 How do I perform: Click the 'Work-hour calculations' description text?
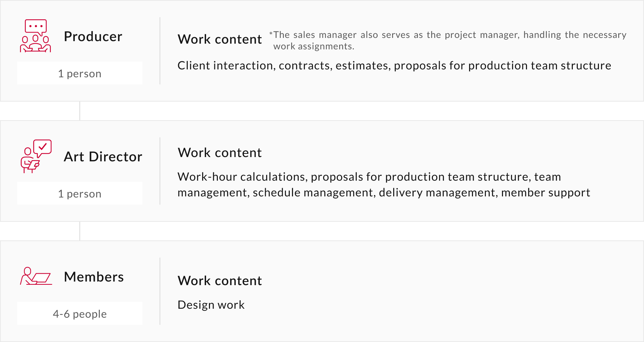click(384, 185)
